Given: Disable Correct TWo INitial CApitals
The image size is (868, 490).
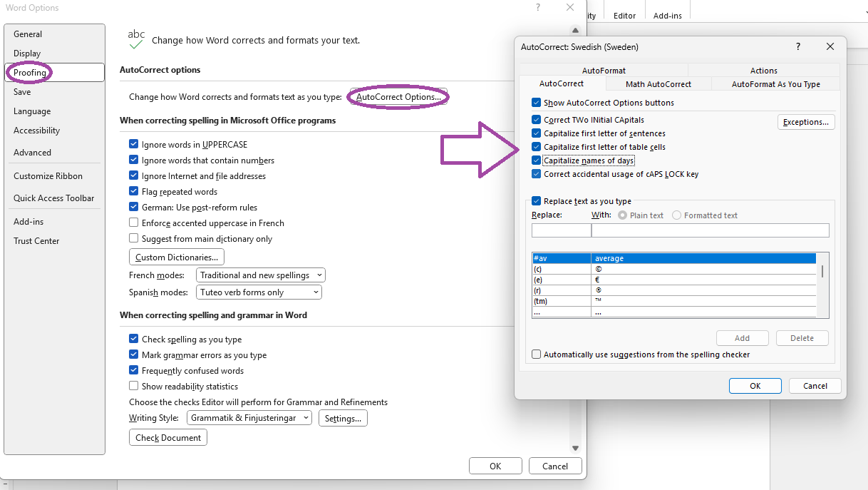Looking at the screenshot, I should tap(536, 120).
